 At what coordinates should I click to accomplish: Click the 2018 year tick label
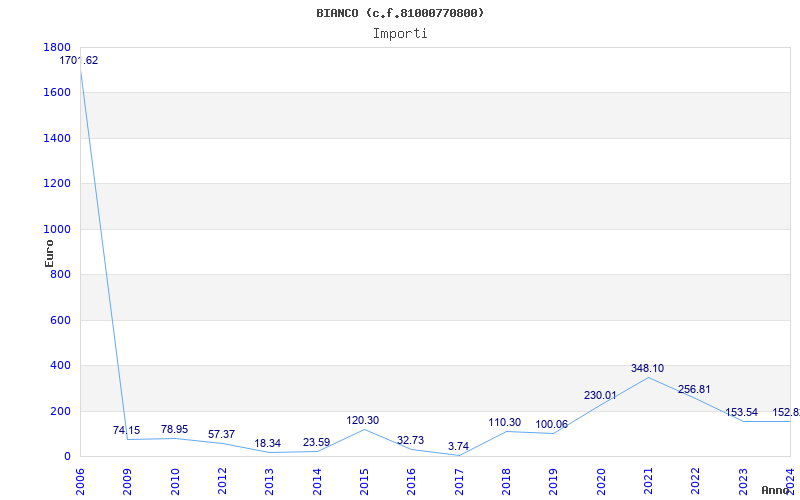(506, 481)
